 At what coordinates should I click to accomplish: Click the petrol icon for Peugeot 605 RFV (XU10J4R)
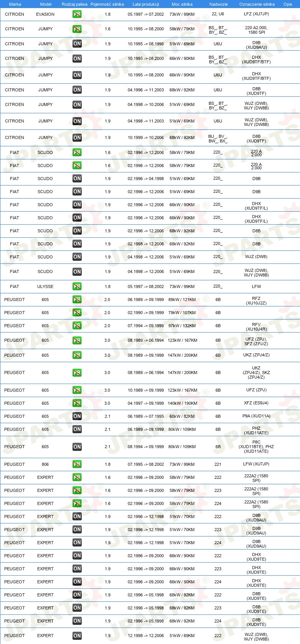pos(77,326)
